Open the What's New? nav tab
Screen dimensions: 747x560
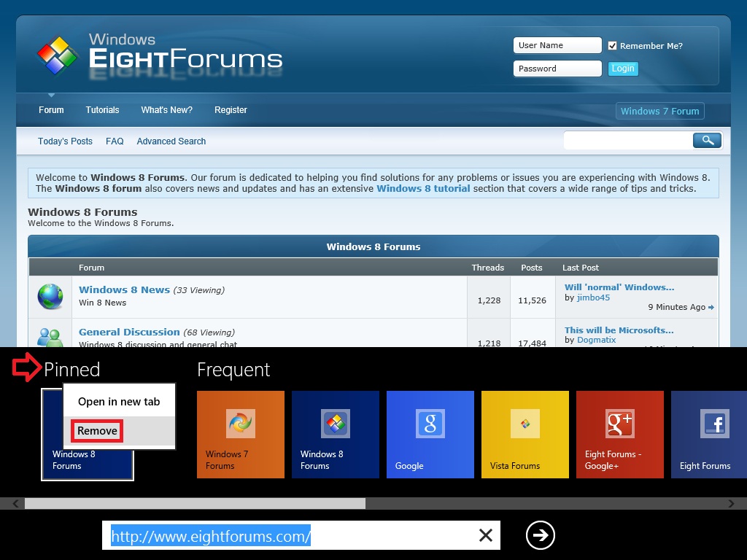pyautogui.click(x=167, y=110)
